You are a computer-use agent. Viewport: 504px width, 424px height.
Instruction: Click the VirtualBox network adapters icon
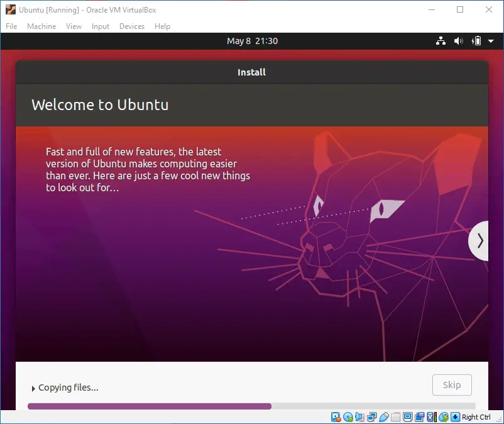[371, 417]
